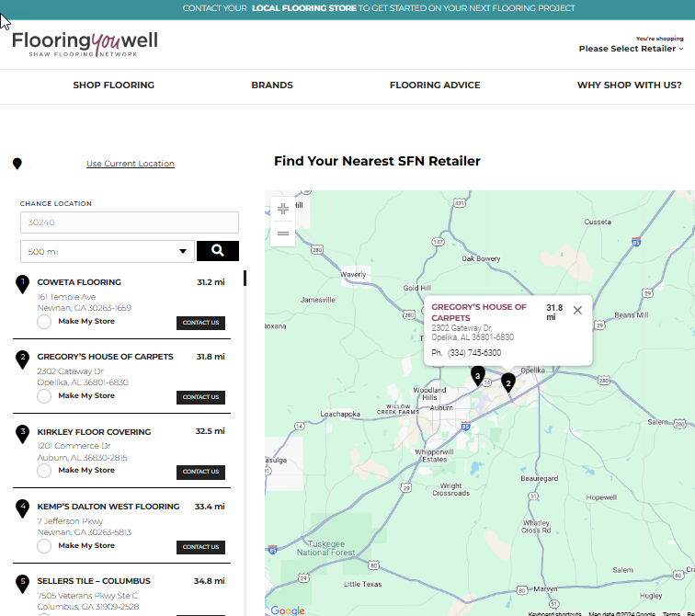695x616 pixels.
Task: Click Contact Us for Coweta Flooring
Action: coord(200,323)
